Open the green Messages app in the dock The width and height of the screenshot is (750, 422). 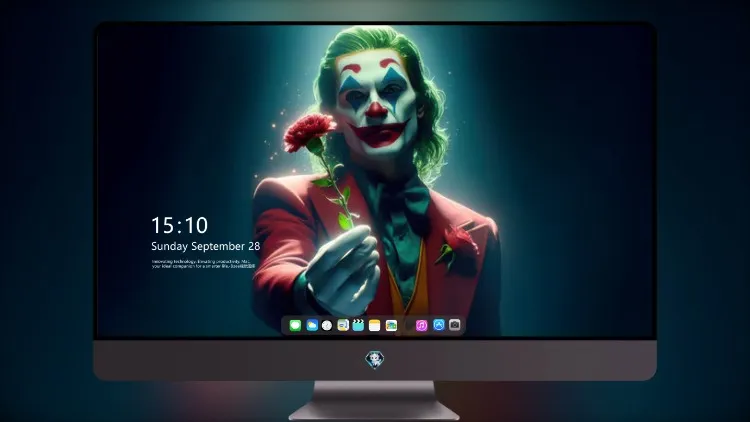pyautogui.click(x=295, y=326)
